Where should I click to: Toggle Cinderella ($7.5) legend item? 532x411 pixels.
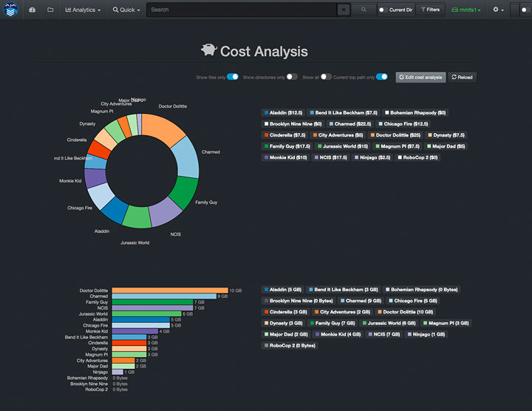tap(284, 135)
